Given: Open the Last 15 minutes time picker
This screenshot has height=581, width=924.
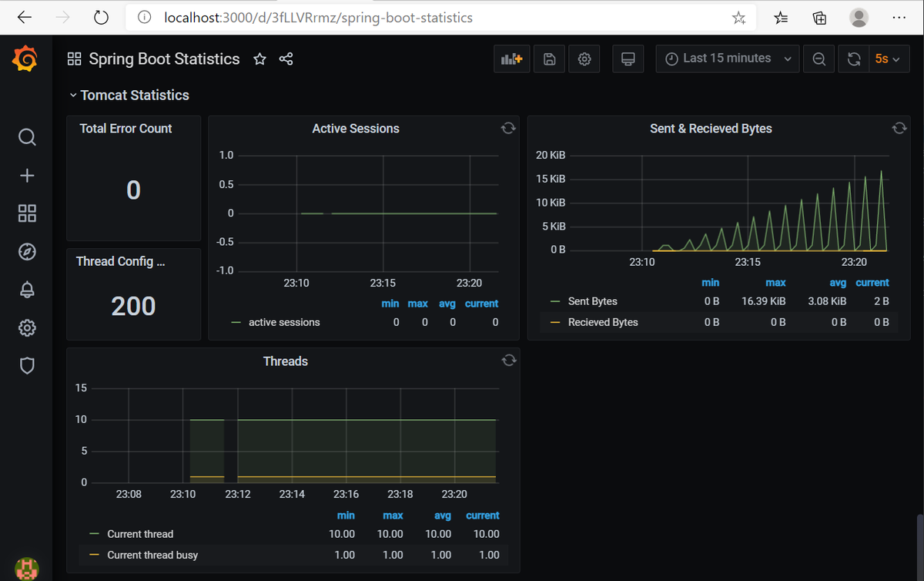Looking at the screenshot, I should coord(728,59).
